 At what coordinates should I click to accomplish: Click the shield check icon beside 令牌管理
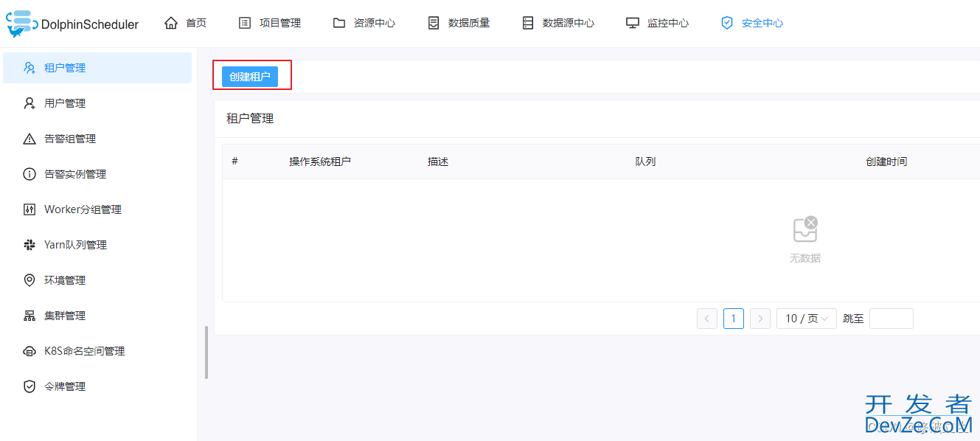coord(29,386)
